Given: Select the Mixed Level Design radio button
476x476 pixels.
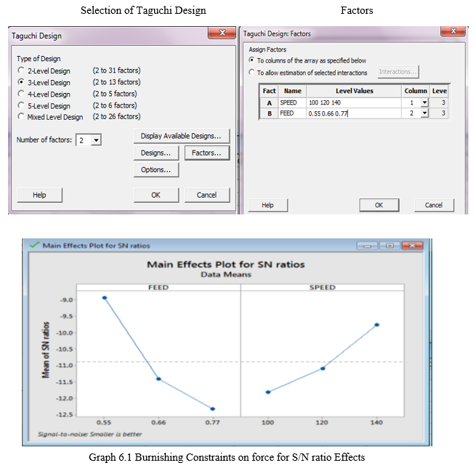Looking at the screenshot, I should click(x=22, y=116).
